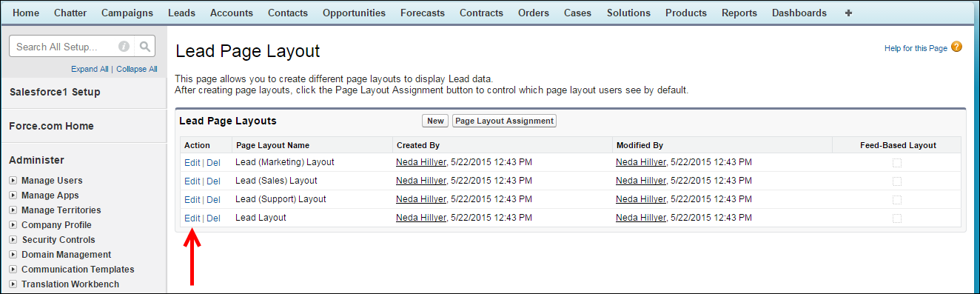Screen dimensions: 980x294
Task: Go to the Forecasts tab
Action: click(x=423, y=13)
